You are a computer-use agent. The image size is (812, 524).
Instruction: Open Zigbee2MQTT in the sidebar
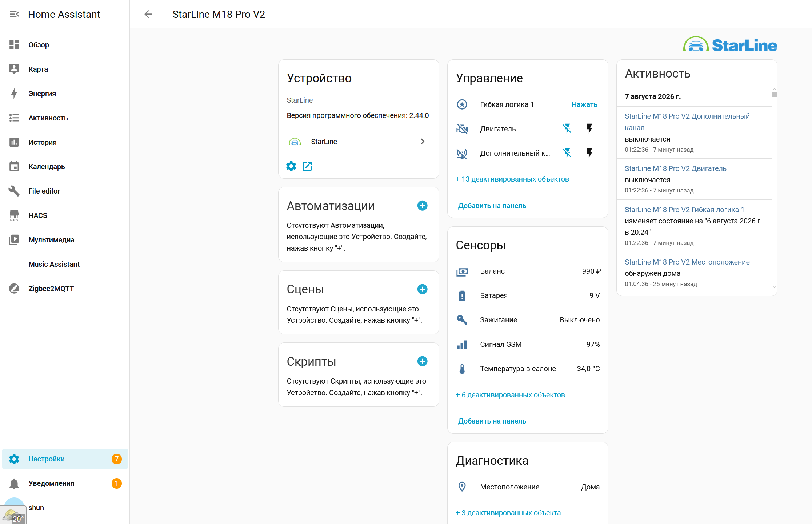[x=65, y=289]
